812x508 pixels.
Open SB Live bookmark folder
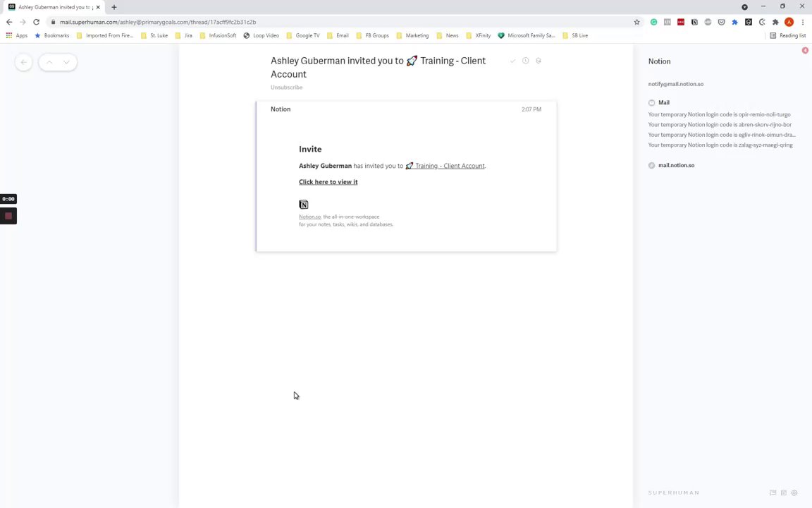pyautogui.click(x=575, y=36)
